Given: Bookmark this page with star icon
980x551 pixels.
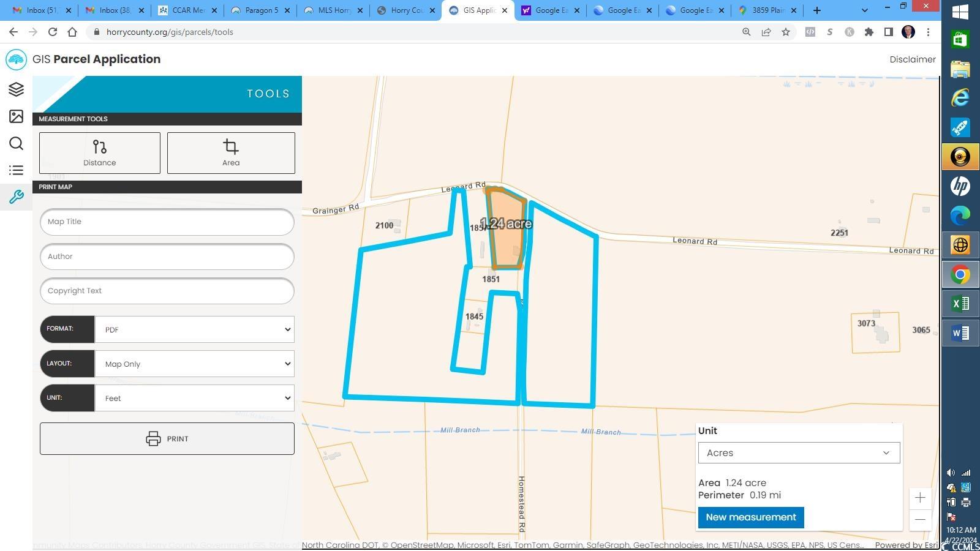Looking at the screenshot, I should [x=786, y=32].
